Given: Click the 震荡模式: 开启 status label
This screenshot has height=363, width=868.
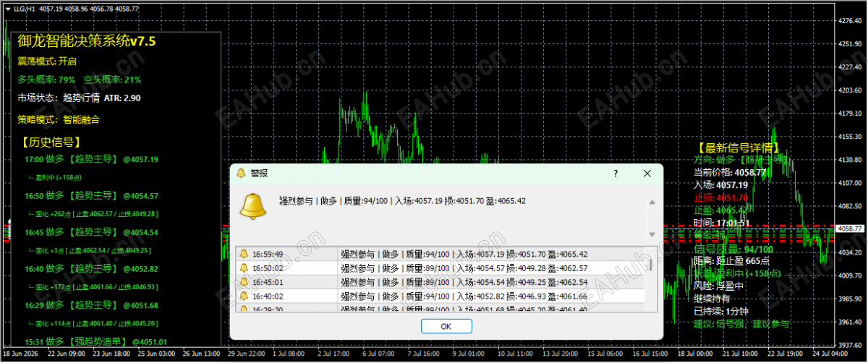Looking at the screenshot, I should 47,61.
